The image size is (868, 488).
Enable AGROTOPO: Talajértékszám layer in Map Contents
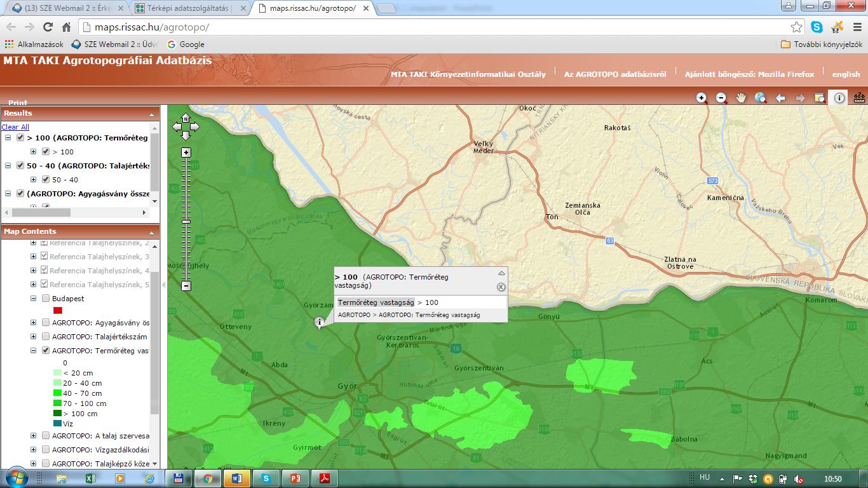tap(46, 336)
